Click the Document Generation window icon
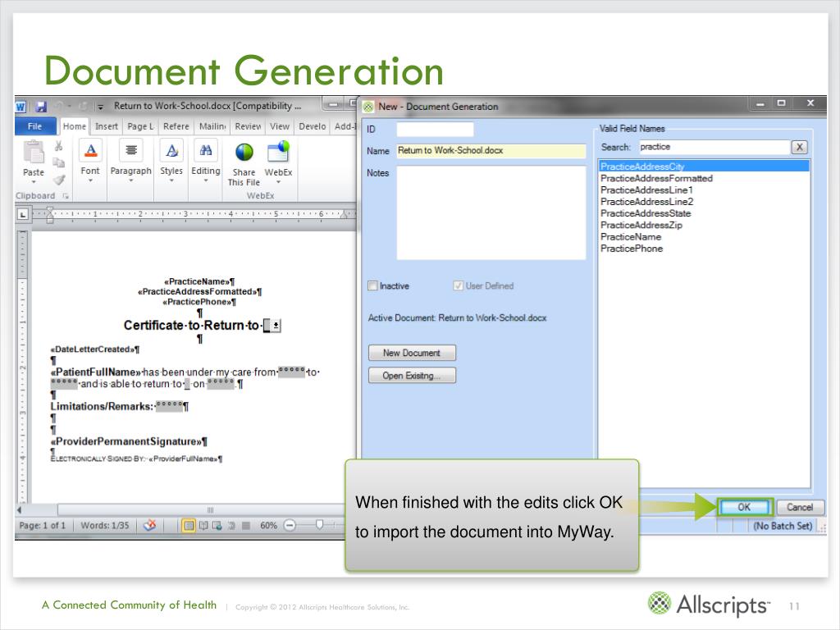Viewport: 840px width, 630px height. 368,107
